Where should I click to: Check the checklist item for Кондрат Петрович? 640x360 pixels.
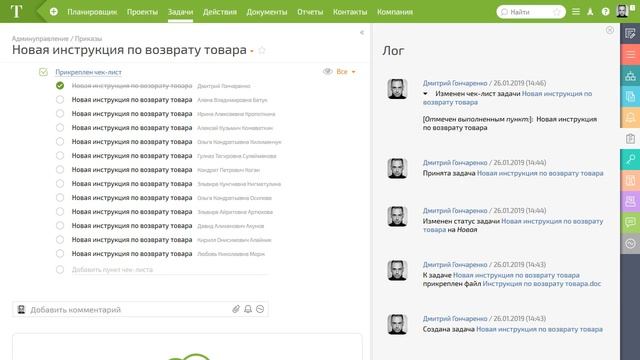(x=60, y=169)
